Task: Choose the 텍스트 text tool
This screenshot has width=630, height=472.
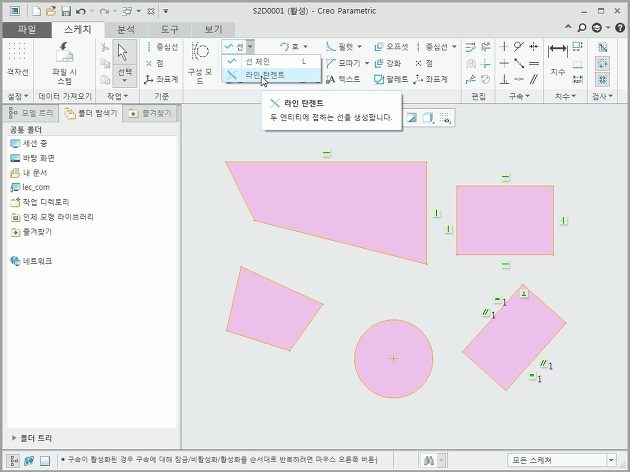Action: coord(343,79)
